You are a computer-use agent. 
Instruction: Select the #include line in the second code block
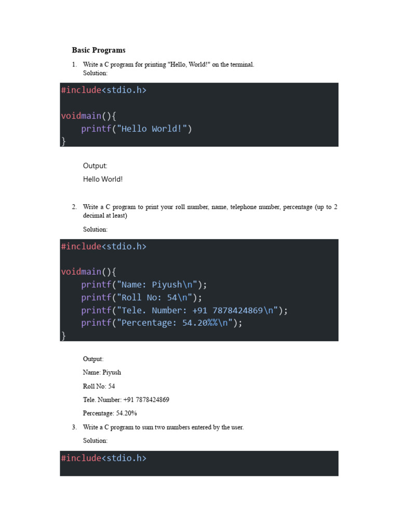click(x=103, y=246)
